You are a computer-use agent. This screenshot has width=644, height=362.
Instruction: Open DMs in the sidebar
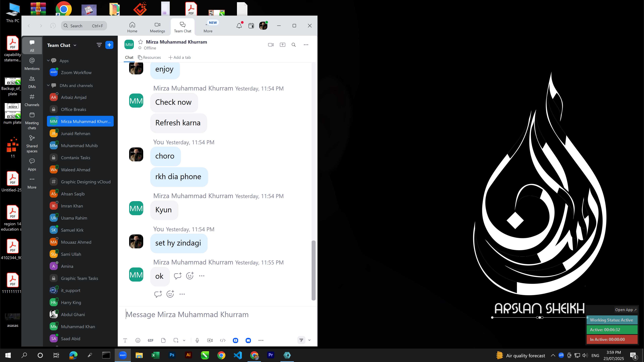click(x=32, y=82)
